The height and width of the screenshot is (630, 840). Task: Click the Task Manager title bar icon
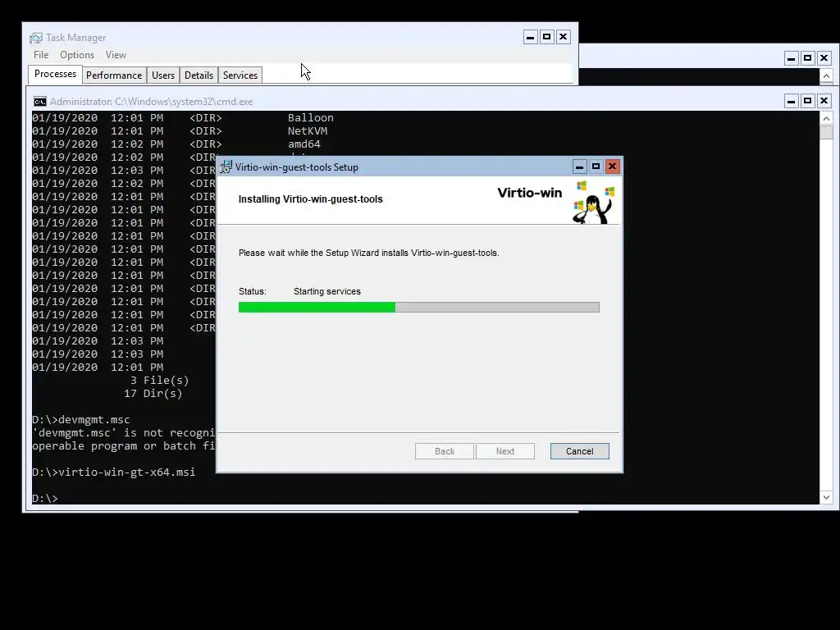(x=36, y=38)
